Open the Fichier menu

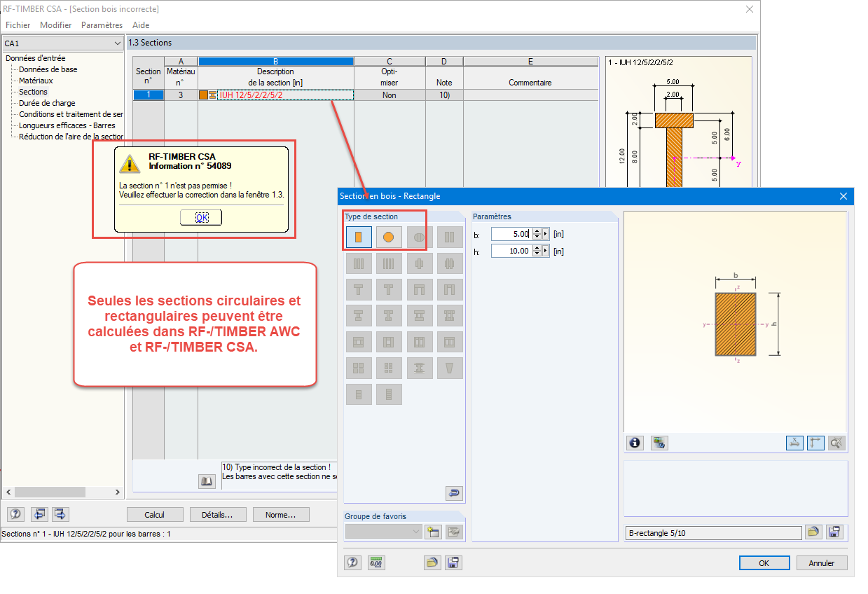tap(18, 25)
